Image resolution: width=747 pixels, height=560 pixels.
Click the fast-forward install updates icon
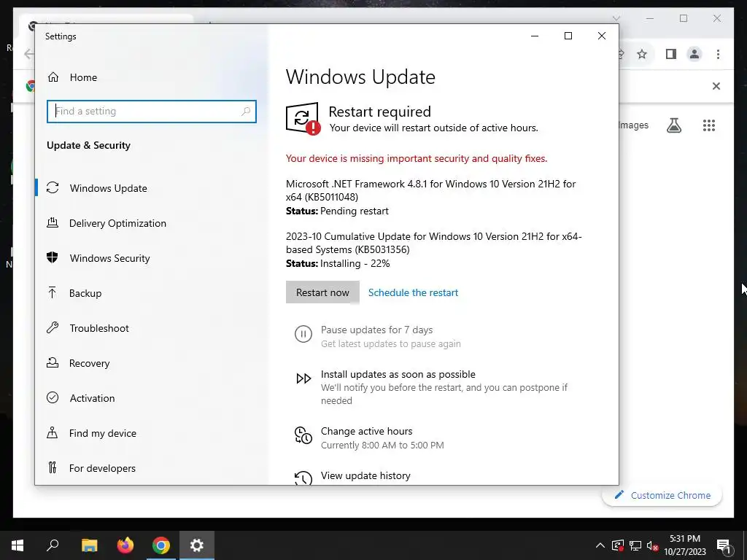(303, 378)
